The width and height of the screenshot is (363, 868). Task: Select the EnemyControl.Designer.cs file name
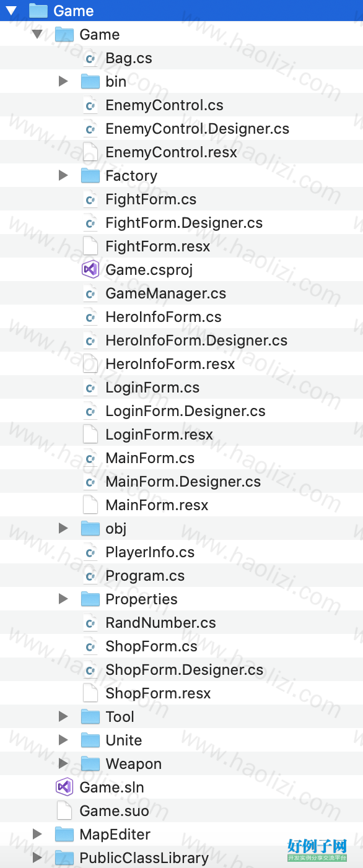pos(198,129)
